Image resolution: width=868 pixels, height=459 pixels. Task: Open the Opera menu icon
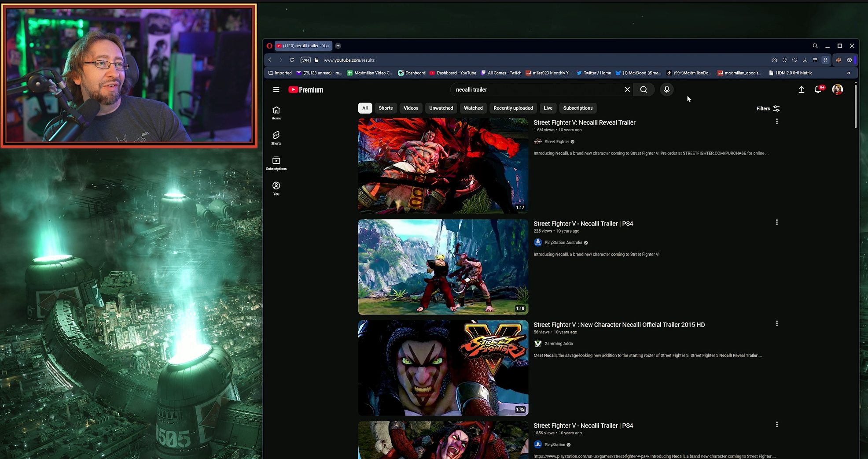point(269,46)
